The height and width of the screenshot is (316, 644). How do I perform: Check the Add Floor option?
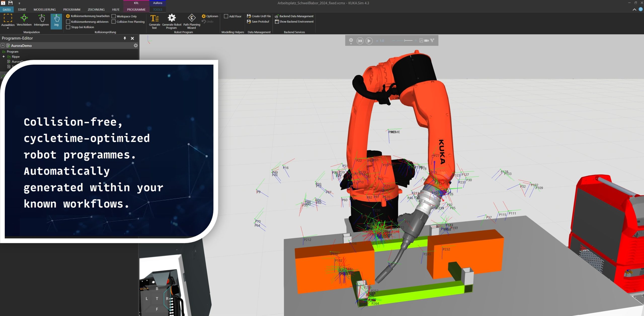tap(226, 16)
